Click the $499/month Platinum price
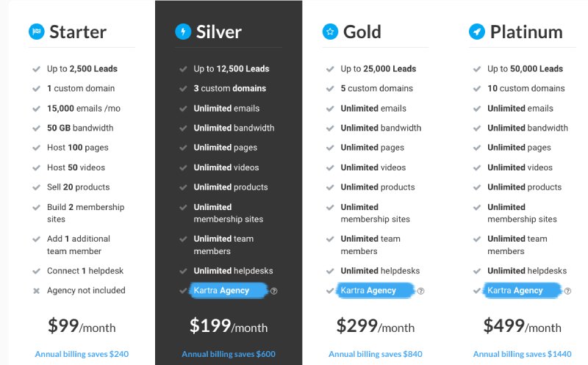This screenshot has width=588, height=365. 523,325
